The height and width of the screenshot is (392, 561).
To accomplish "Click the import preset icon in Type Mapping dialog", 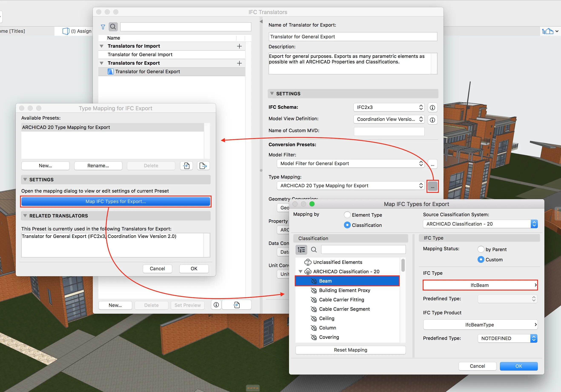I will click(186, 166).
